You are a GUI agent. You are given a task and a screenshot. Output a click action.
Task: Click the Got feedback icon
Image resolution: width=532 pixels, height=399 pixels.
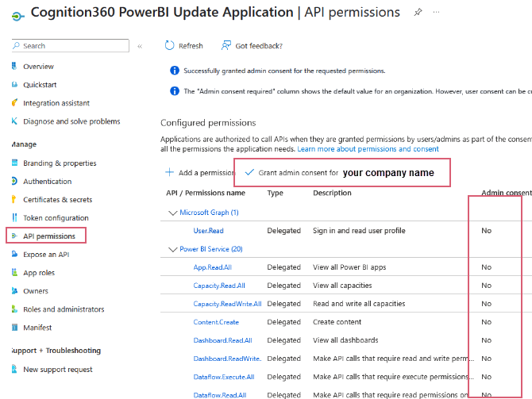click(x=226, y=46)
